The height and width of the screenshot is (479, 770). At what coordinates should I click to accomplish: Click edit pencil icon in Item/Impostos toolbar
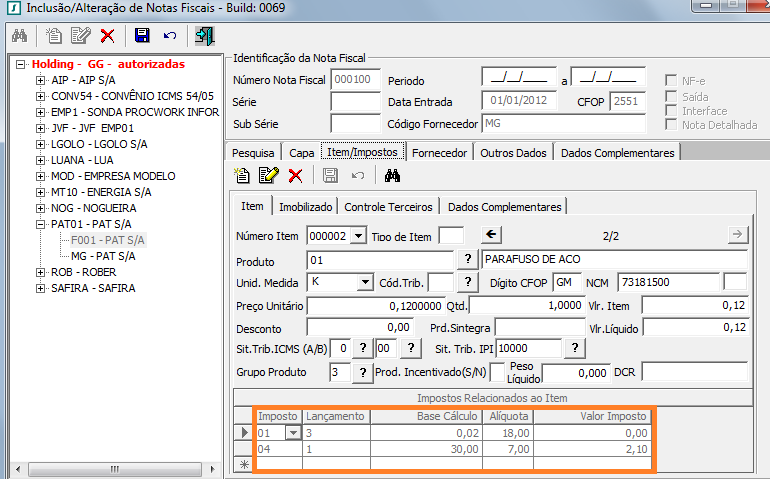coord(268,176)
